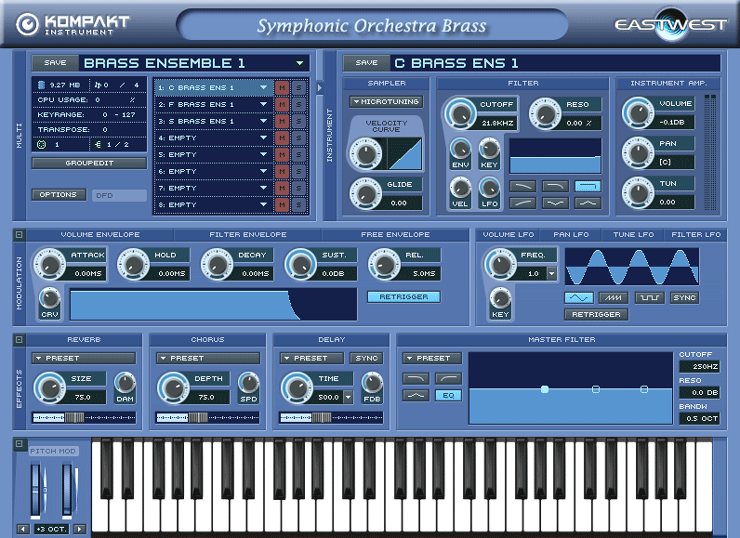Click the filter ENV knob
The image size is (740, 538).
460,149
